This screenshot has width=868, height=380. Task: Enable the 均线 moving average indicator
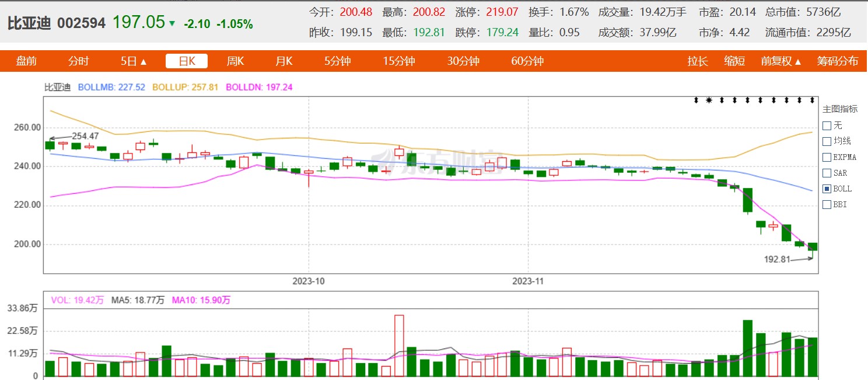[827, 141]
